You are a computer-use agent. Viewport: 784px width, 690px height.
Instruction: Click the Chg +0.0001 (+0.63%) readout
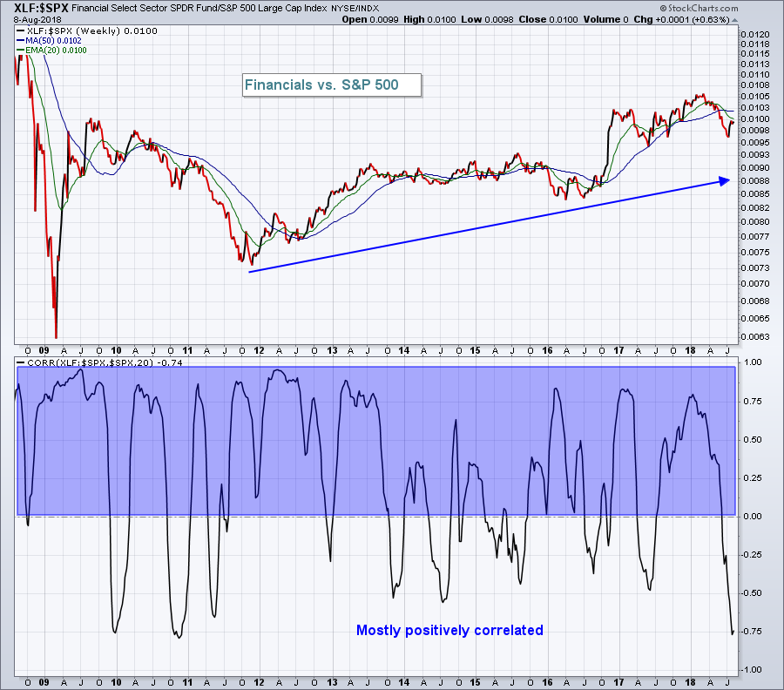(x=681, y=19)
